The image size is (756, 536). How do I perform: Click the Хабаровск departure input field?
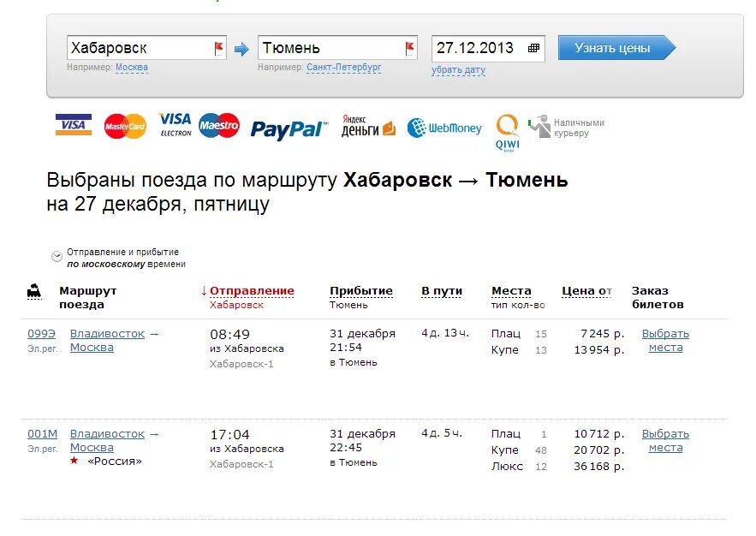[x=146, y=48]
